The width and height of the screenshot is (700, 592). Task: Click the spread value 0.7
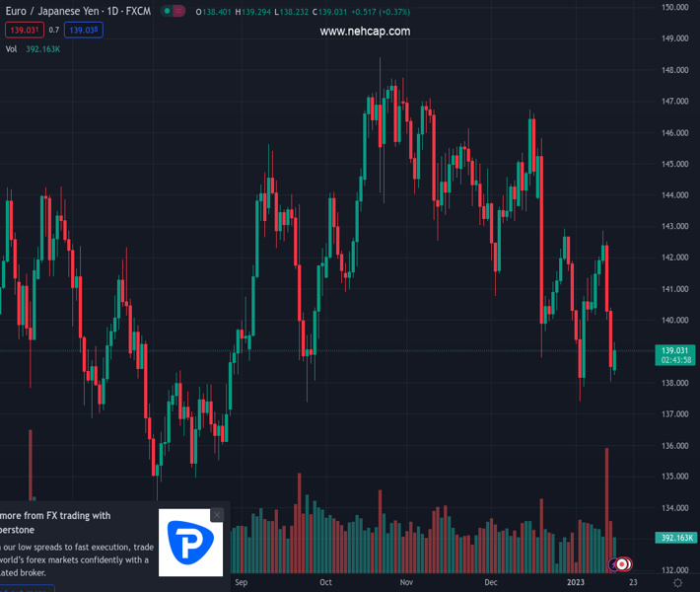[x=54, y=31]
